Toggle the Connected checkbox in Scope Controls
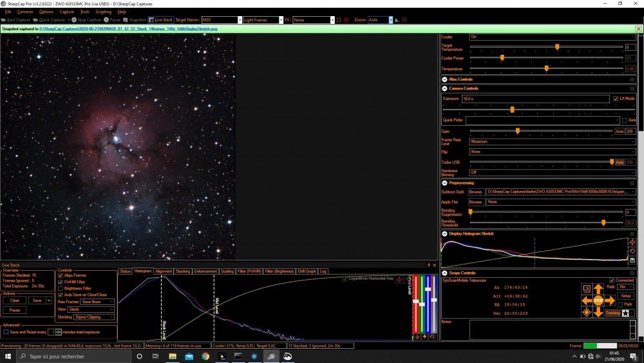Viewport: 644px width, 363px height. [612, 280]
